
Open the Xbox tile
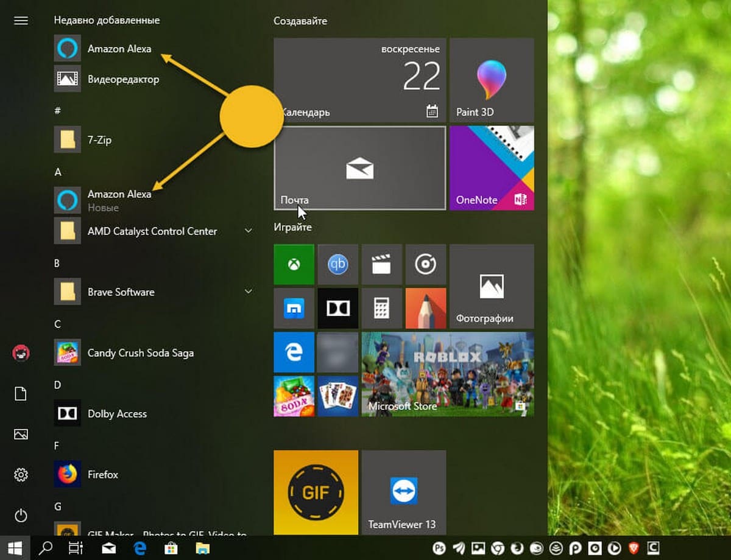tap(294, 264)
